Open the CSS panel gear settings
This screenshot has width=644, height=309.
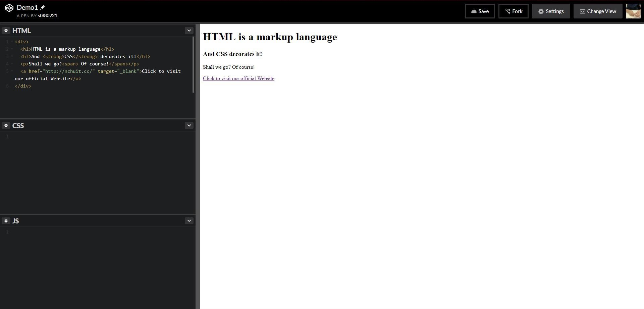click(6, 125)
